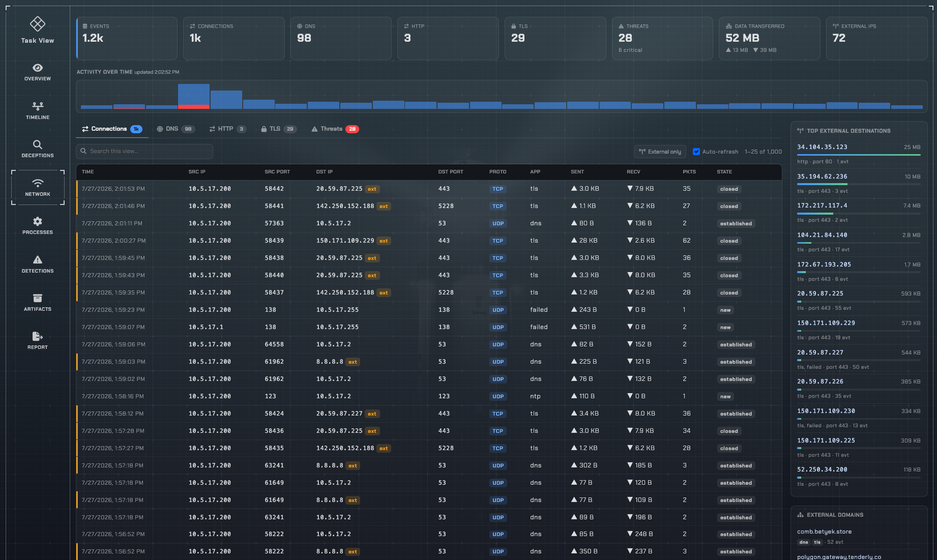Open the Detections warning icon
This screenshot has height=560, width=937.
point(38,260)
